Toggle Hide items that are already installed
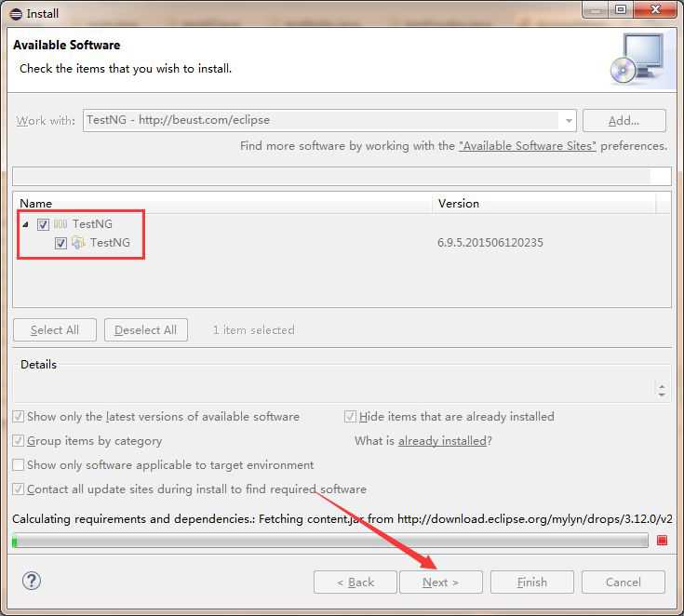 pyautogui.click(x=350, y=417)
